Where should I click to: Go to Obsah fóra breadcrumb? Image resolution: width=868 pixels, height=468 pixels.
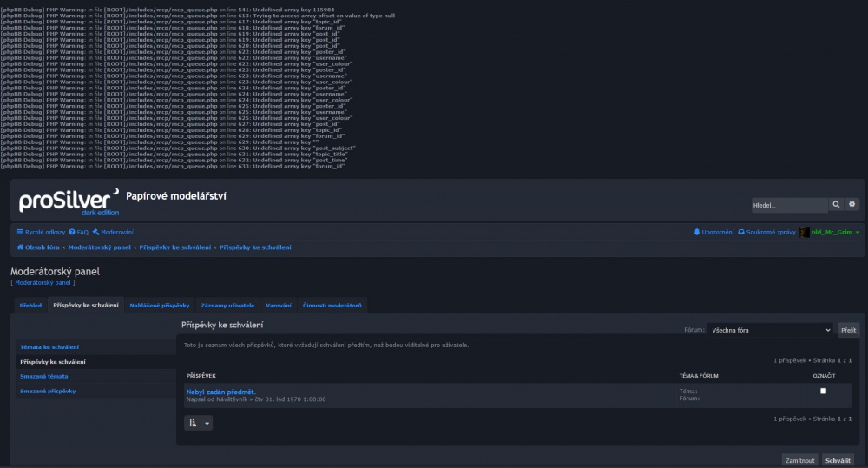38,247
